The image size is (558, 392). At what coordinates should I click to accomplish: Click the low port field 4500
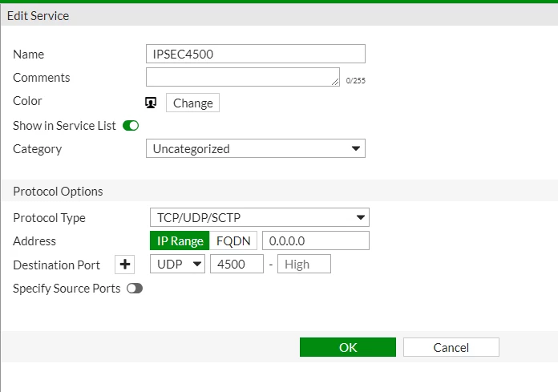click(237, 264)
